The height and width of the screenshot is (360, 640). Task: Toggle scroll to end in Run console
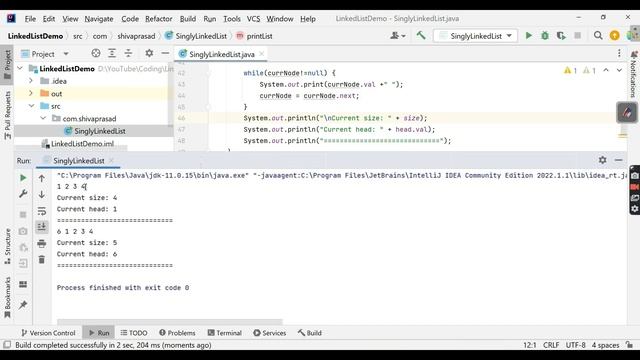[x=42, y=227]
